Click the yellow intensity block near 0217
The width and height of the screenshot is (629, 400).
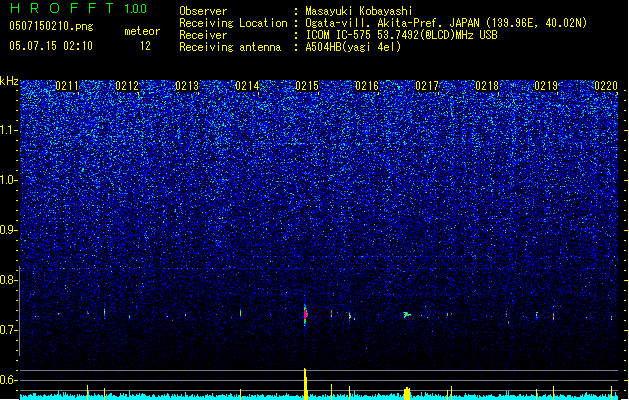tap(407, 394)
